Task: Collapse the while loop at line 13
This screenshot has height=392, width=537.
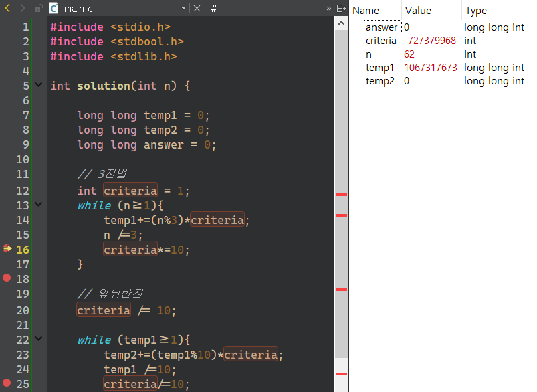Action: (38, 205)
